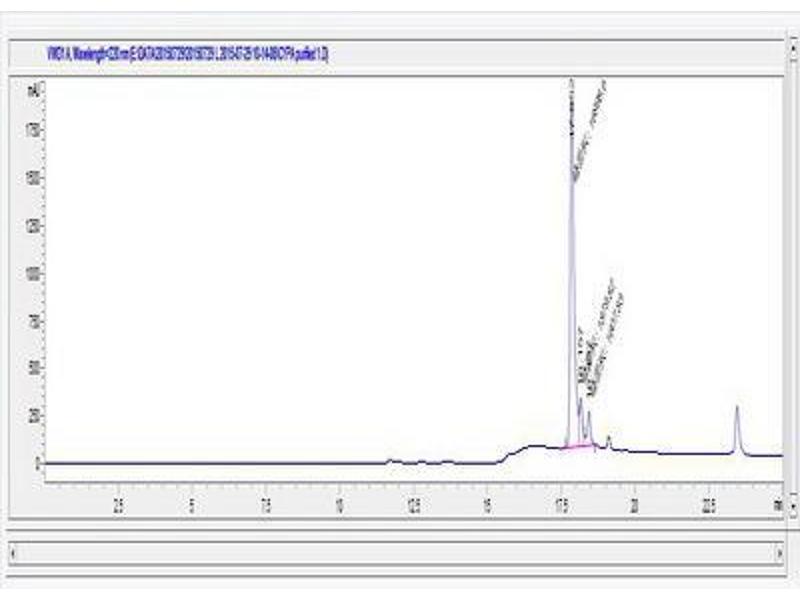The height and width of the screenshot is (600, 800).
Task: Select the VWD1 A signal title text
Action: [188, 53]
